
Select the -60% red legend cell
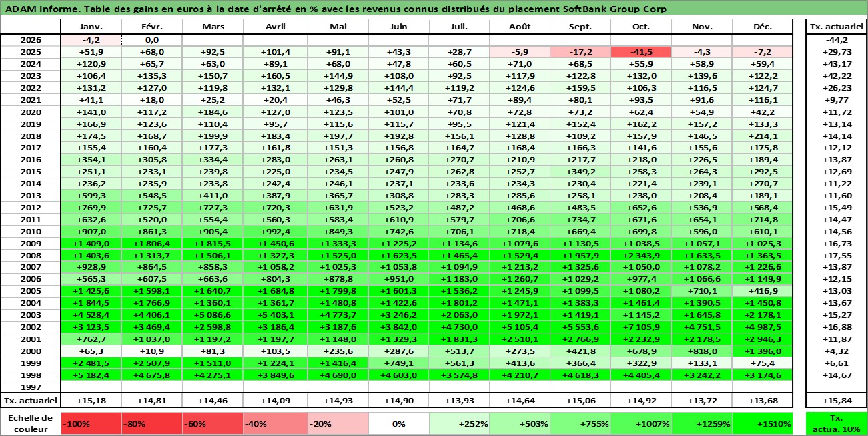212,423
